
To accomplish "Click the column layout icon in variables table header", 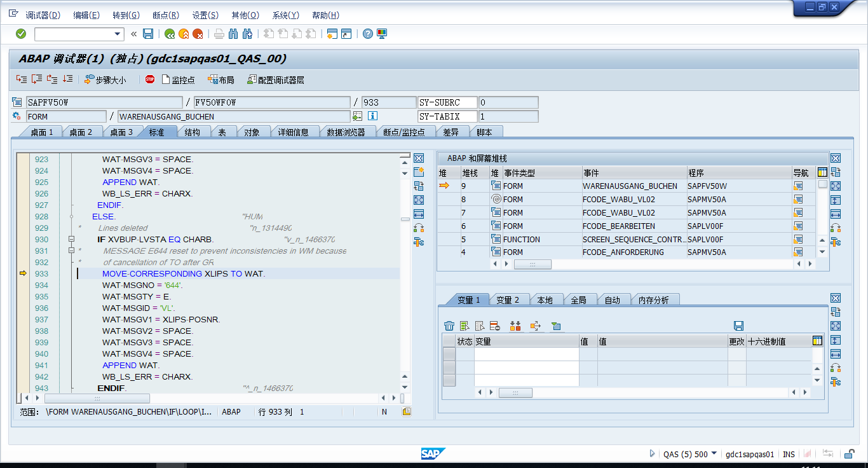I will click(x=817, y=341).
